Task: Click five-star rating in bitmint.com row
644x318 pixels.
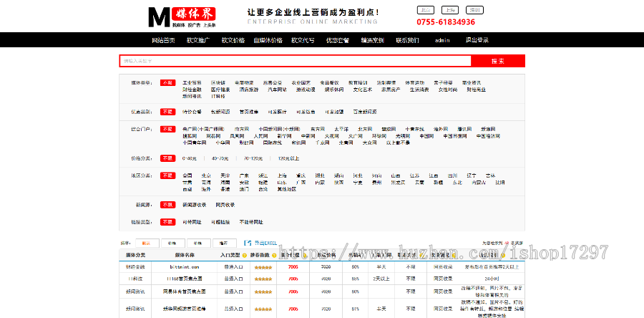Action: point(262,266)
